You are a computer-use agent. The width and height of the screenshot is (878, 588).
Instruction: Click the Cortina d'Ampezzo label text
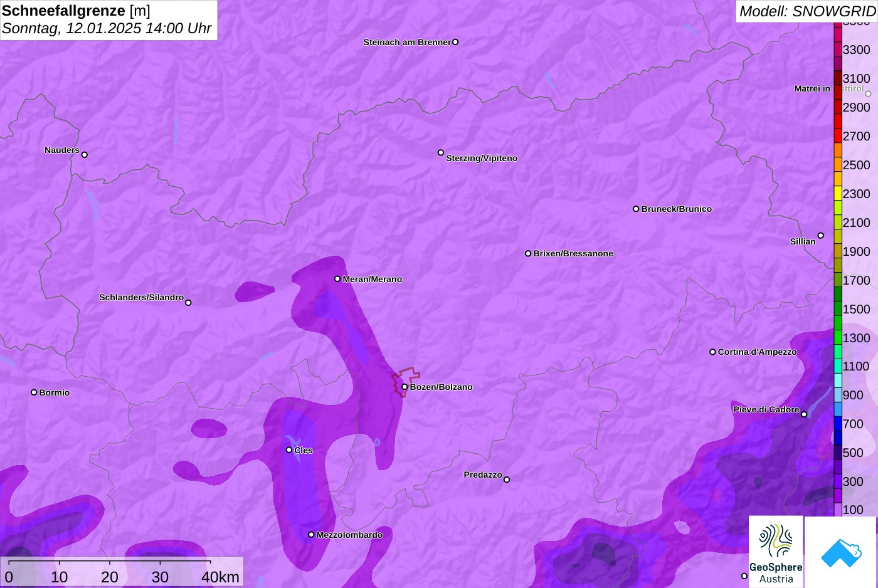pos(758,352)
